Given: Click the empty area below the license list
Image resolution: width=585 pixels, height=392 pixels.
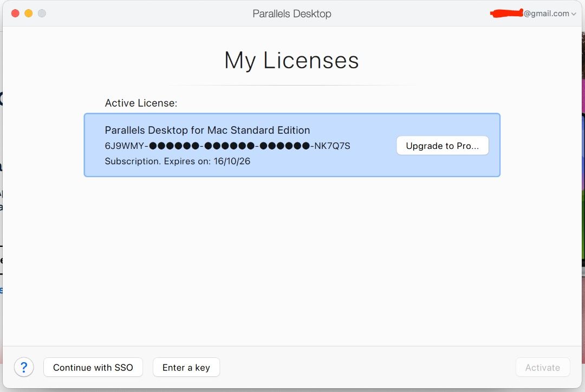Looking at the screenshot, I should point(291,260).
